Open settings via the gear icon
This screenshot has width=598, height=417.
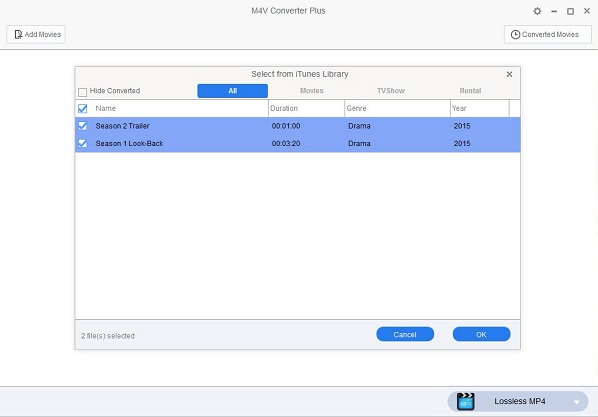click(x=537, y=11)
